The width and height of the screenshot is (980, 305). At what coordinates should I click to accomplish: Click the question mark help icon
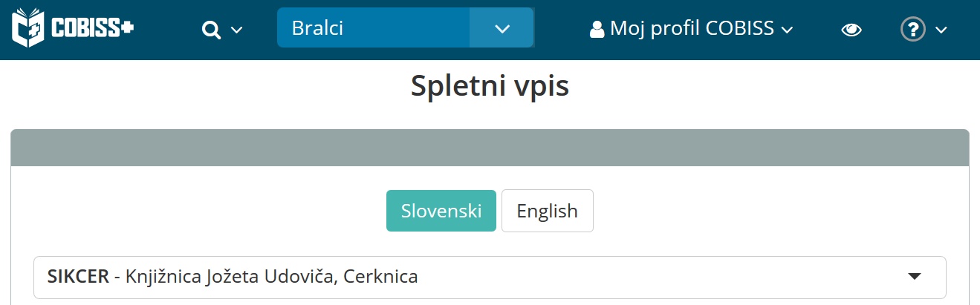pyautogui.click(x=912, y=29)
